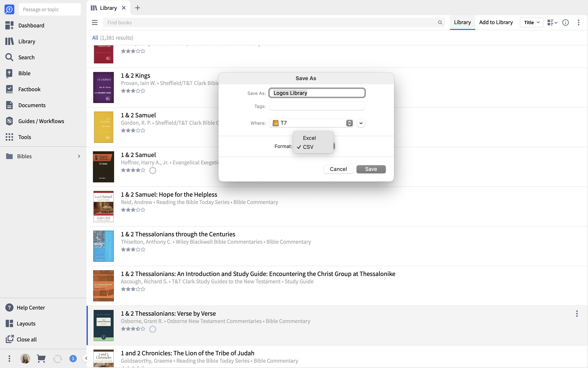Open the Where location popup T7

311,123
